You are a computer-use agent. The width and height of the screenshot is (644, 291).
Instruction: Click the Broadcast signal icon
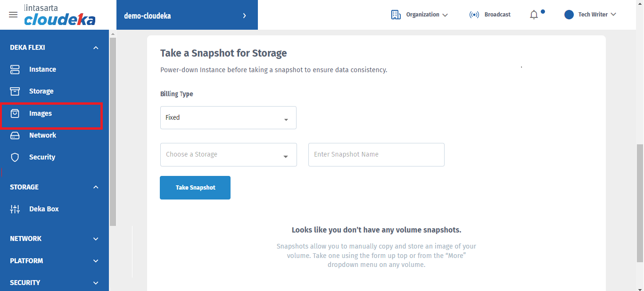point(474,15)
